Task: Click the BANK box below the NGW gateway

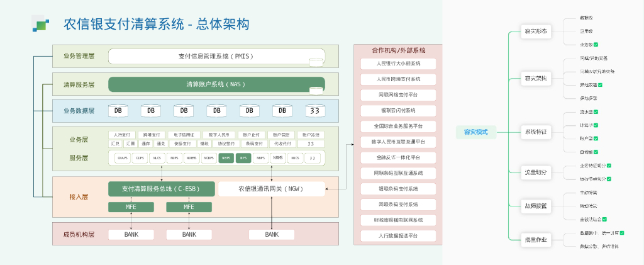Action: coord(272,235)
